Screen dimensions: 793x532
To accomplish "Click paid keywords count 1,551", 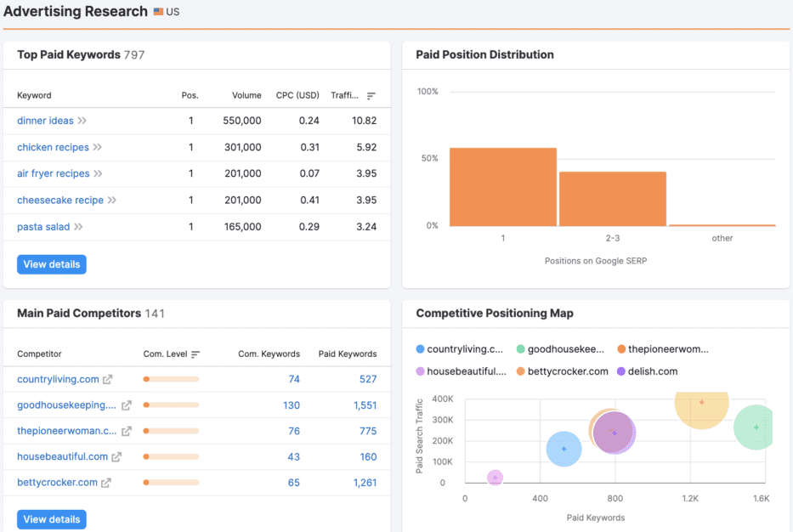I will click(x=365, y=405).
